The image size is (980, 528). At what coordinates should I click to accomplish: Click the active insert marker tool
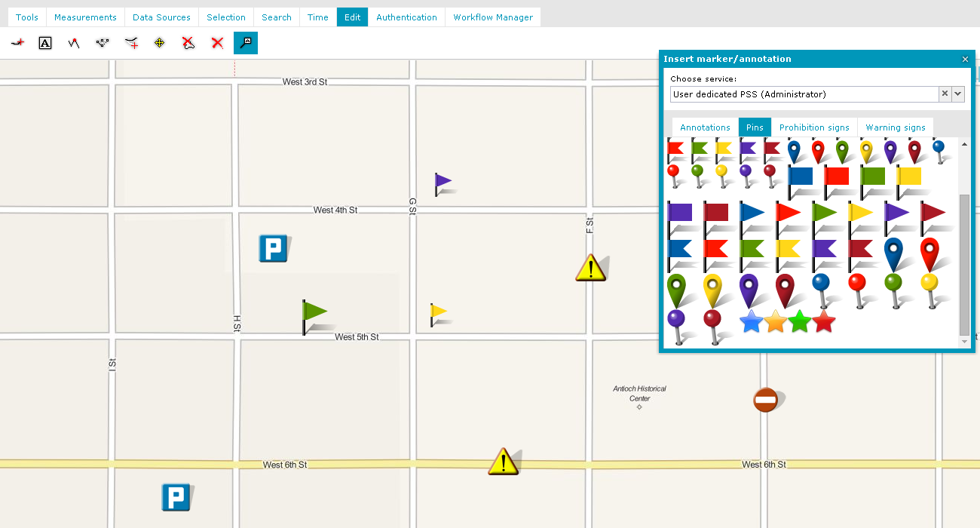coord(246,44)
